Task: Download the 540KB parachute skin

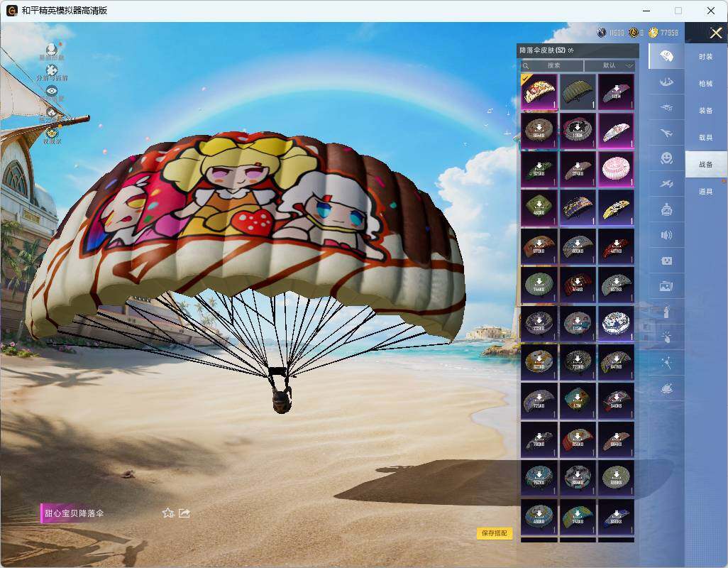Action: point(616,400)
